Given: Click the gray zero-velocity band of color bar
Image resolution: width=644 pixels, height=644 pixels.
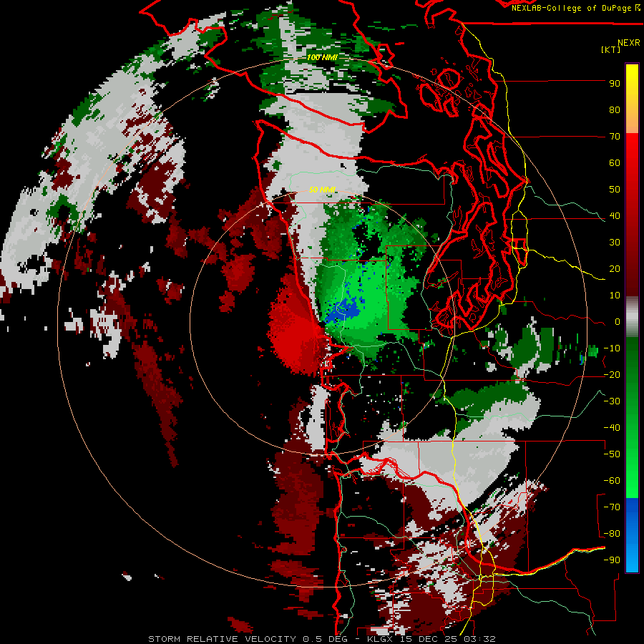Looking at the screenshot, I should [x=632, y=317].
